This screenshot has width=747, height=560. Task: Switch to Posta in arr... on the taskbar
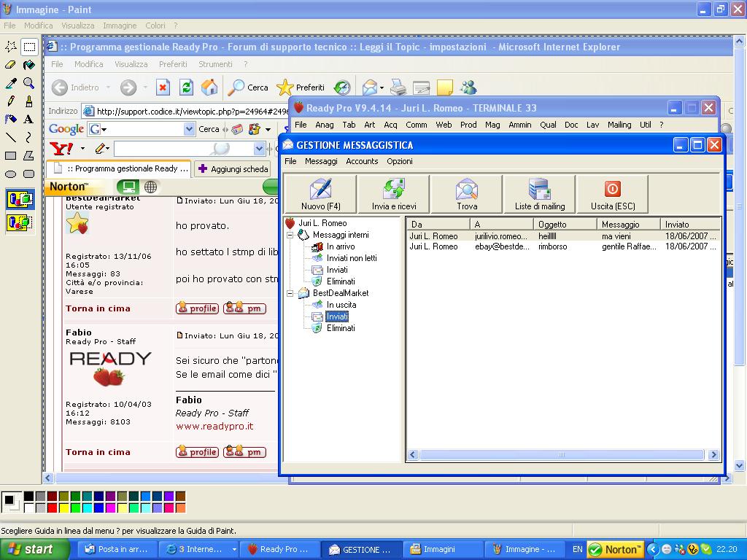point(116,550)
